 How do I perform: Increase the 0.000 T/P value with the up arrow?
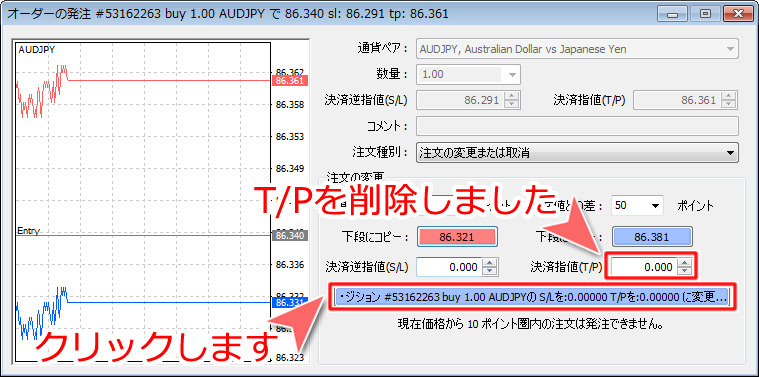point(684,263)
